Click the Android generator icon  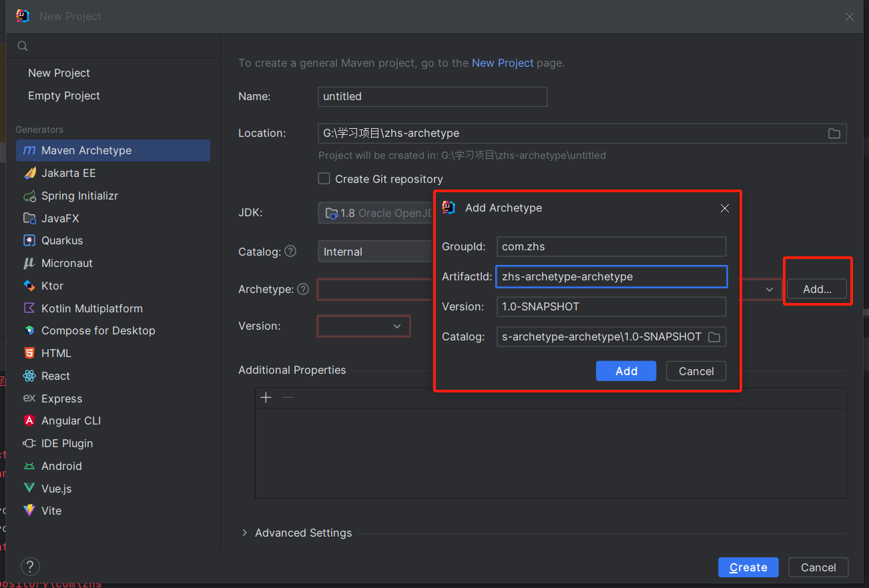click(29, 467)
